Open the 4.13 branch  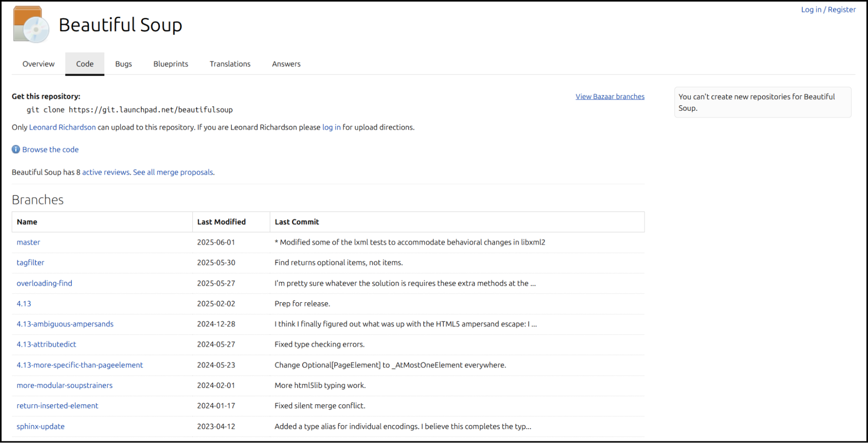pos(24,304)
